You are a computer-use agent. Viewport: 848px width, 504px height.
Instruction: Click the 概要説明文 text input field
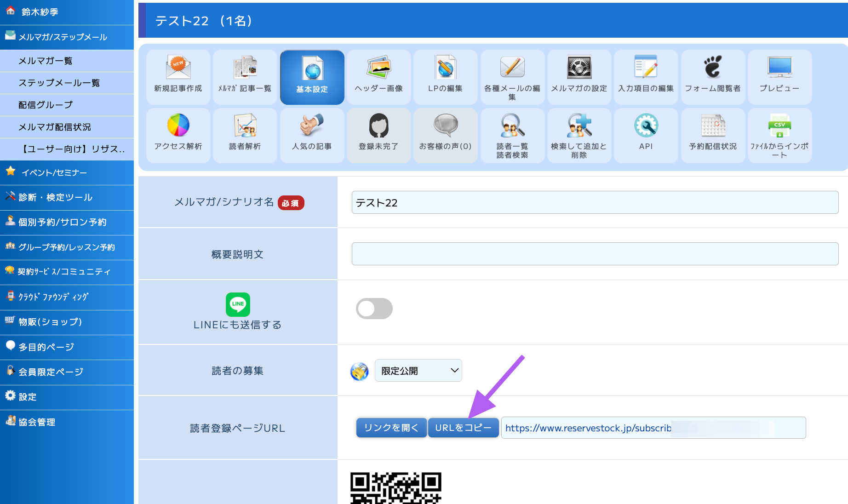coord(595,254)
